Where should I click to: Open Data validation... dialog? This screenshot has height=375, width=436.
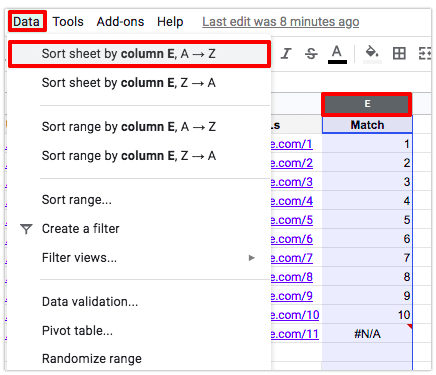pyautogui.click(x=139, y=302)
